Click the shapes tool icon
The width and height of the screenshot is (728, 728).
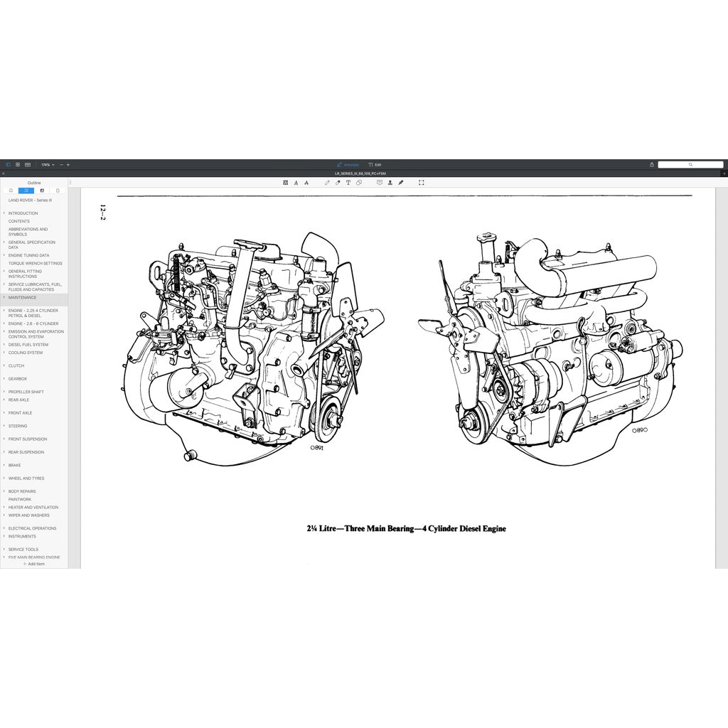click(x=358, y=183)
